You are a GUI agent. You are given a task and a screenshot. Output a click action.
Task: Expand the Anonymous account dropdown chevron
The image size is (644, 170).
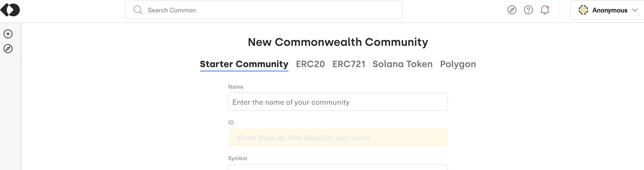point(635,10)
